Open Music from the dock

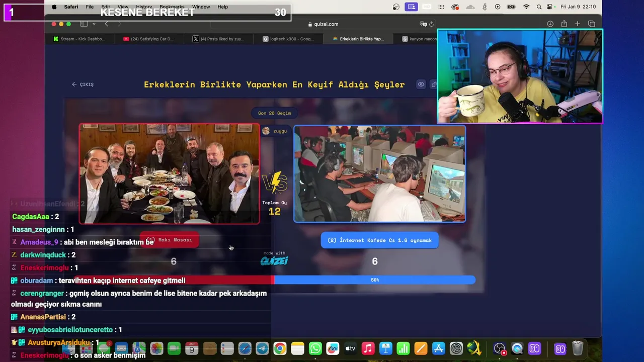pyautogui.click(x=368, y=348)
